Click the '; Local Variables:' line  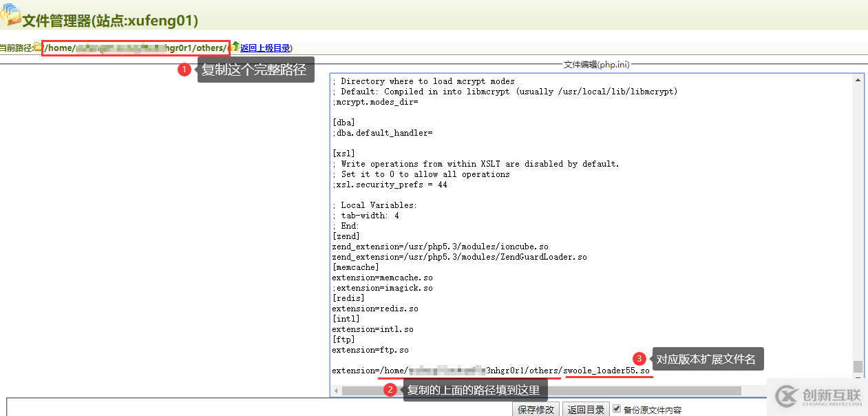pos(374,205)
